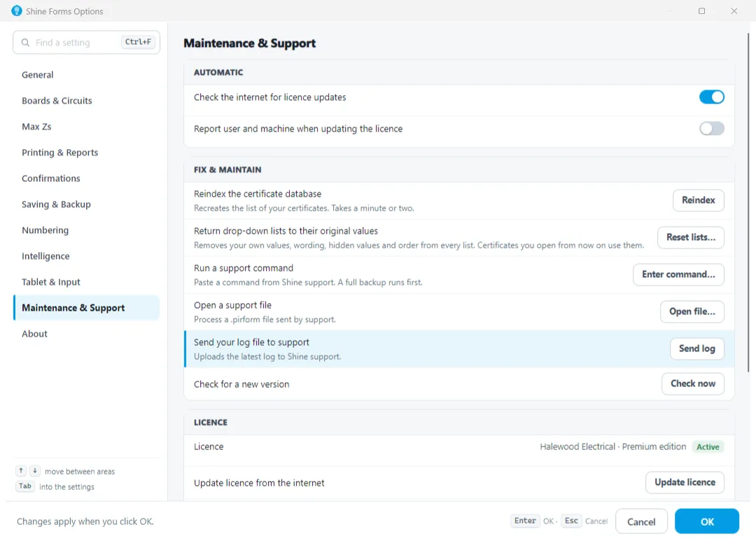Enable Report user and machine switch
Image resolution: width=756 pixels, height=541 pixels.
712,129
